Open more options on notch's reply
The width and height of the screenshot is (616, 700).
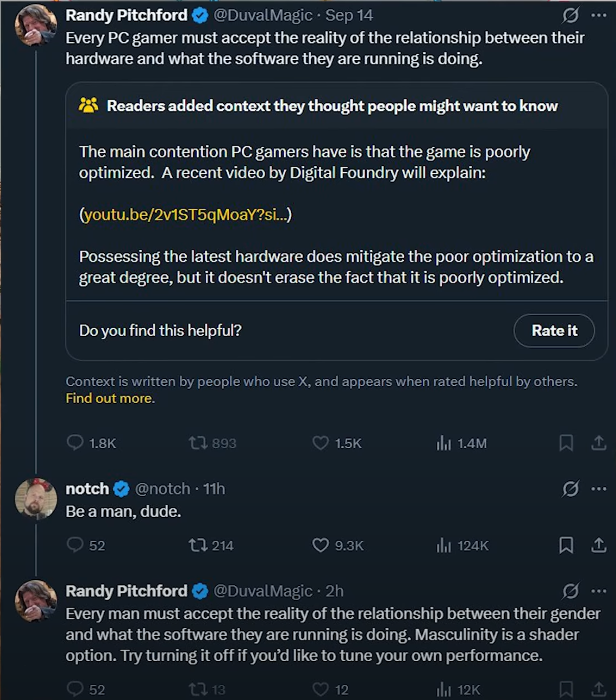599,489
